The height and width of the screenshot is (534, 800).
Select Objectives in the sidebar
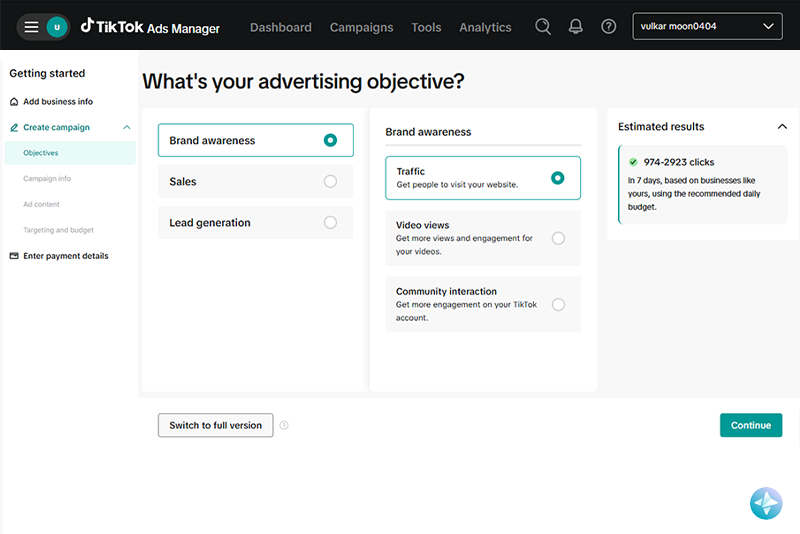[70, 153]
